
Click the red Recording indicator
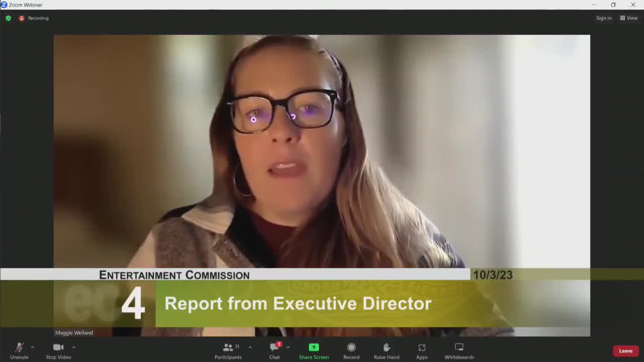point(34,18)
